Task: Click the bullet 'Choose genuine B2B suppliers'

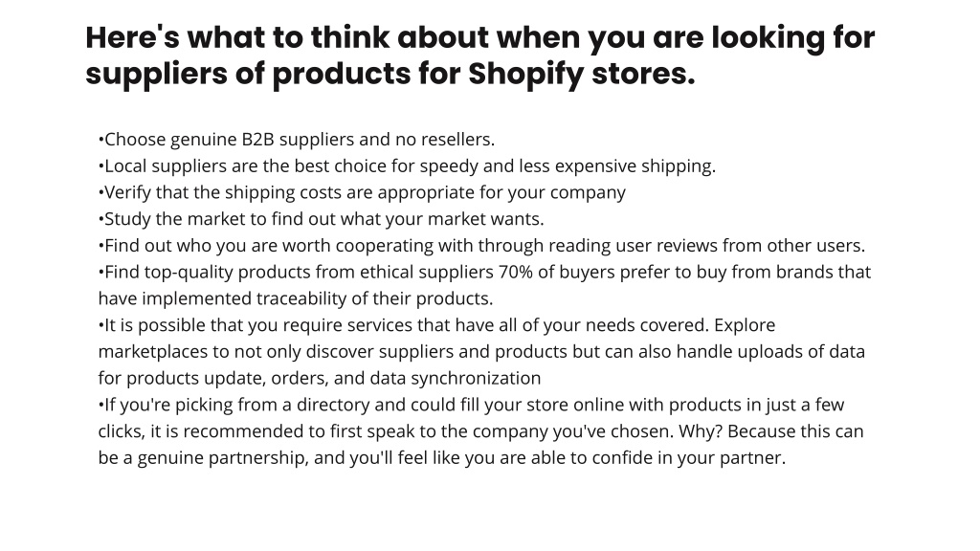Action: point(297,140)
